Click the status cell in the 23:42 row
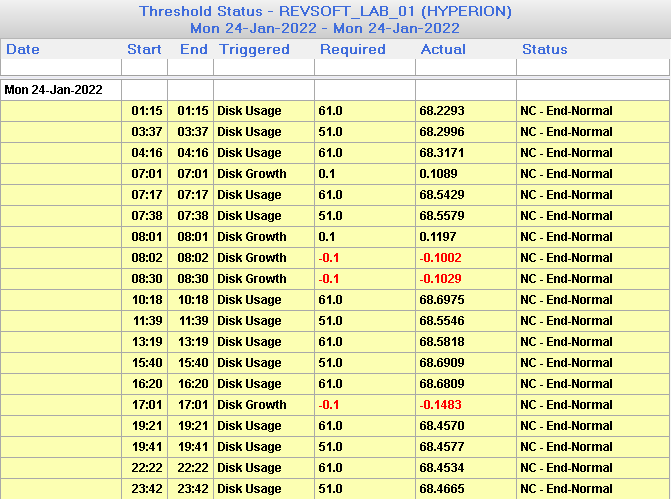This screenshot has height=499, width=671. coord(566,489)
